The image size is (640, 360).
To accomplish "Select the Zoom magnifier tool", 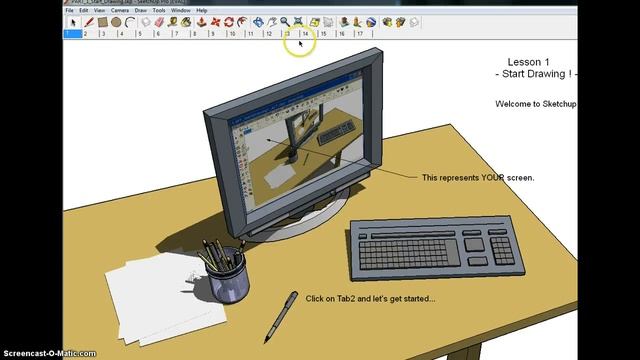I will click(285, 22).
